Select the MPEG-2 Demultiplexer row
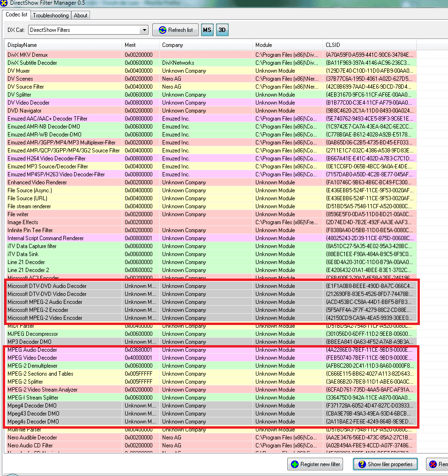Viewport: 448px width, 476px height. (x=211, y=365)
